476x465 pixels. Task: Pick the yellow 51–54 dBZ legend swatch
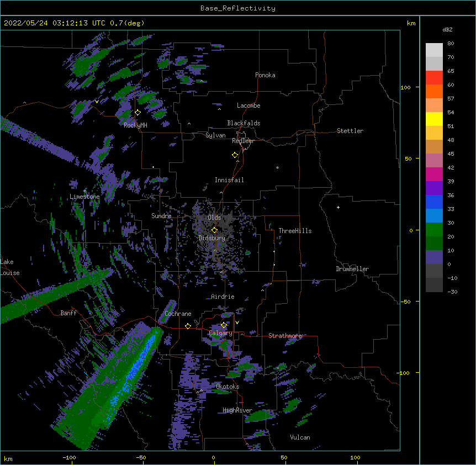[x=434, y=119]
